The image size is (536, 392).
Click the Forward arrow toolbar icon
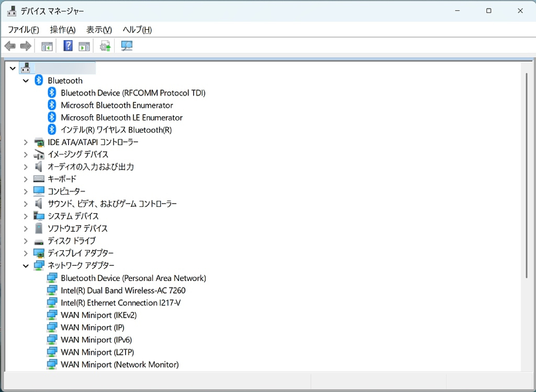(26, 46)
